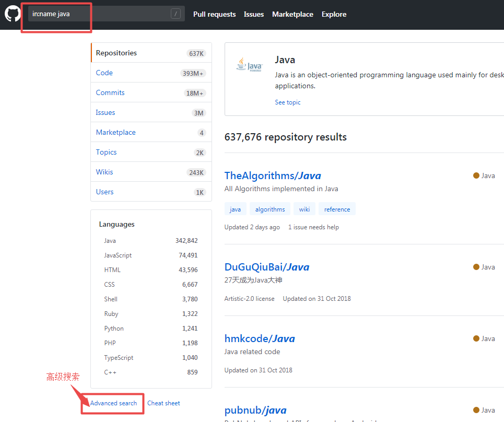Viewport: 504px width, 422px height.
Task: Click the 637K count badge next to Repositories
Action: click(196, 53)
